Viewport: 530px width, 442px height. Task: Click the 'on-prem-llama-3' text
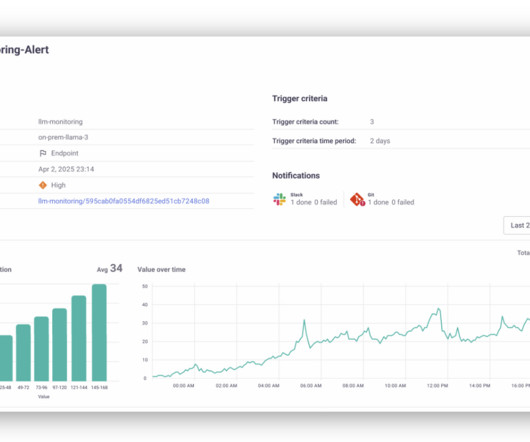63,137
